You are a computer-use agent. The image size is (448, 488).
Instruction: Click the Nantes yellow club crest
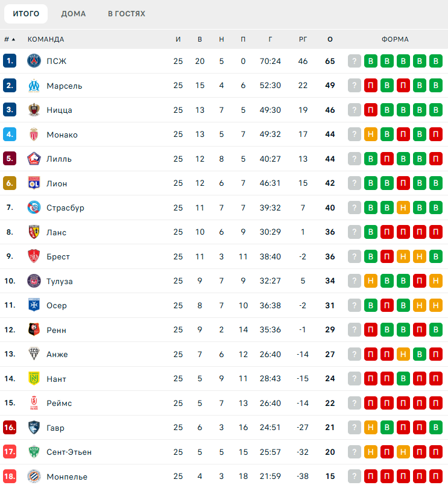pos(34,379)
